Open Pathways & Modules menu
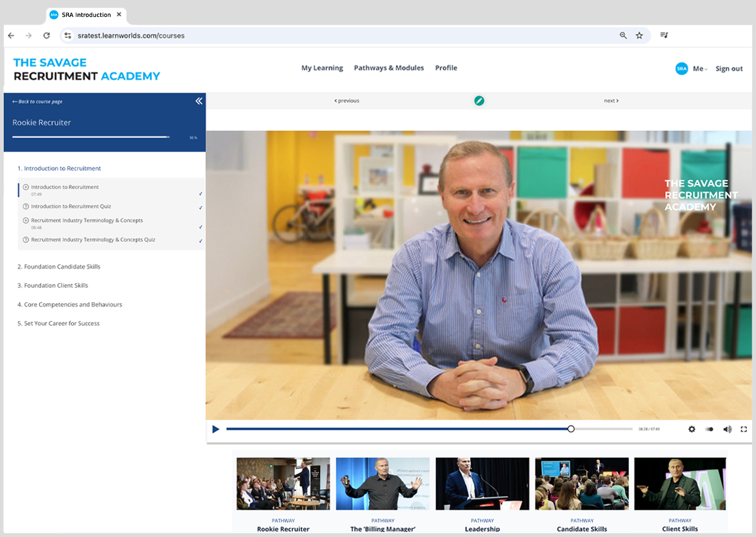 [389, 68]
